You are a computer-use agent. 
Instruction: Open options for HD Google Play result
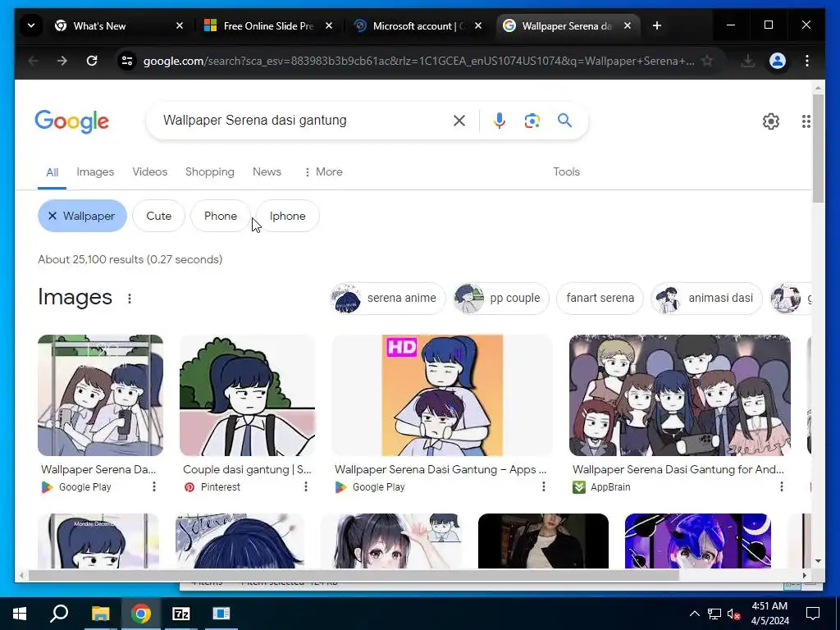coord(544,486)
